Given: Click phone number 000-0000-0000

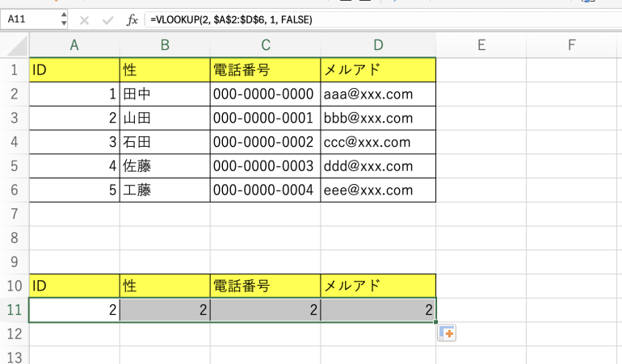Looking at the screenshot, I should (266, 94).
